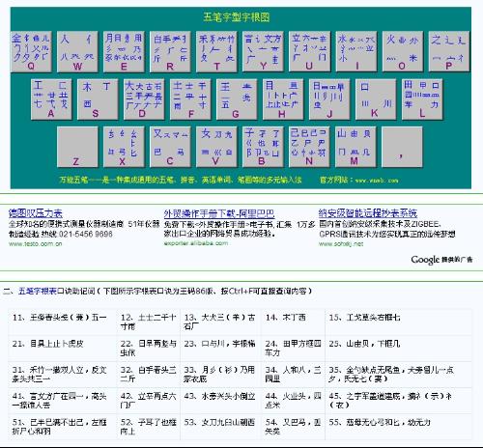Select table cell 13、大犬三古石厂
The image size is (483, 448).
coord(221,322)
